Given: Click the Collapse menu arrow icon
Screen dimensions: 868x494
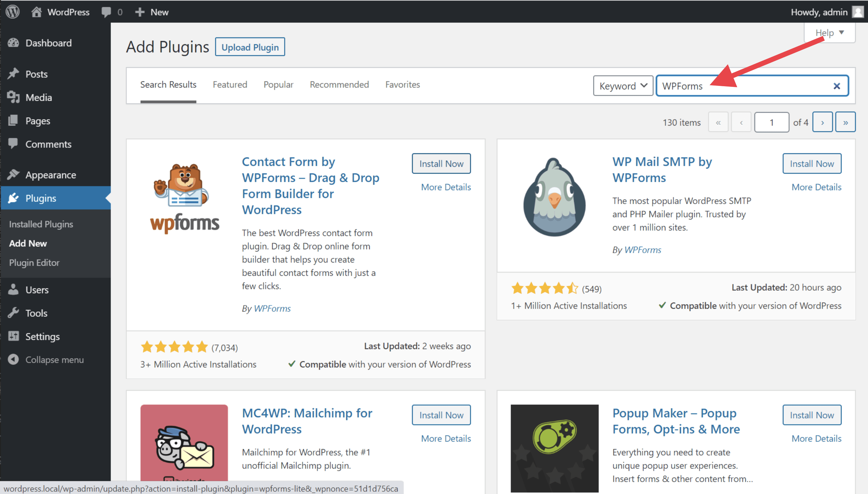Looking at the screenshot, I should 13,359.
